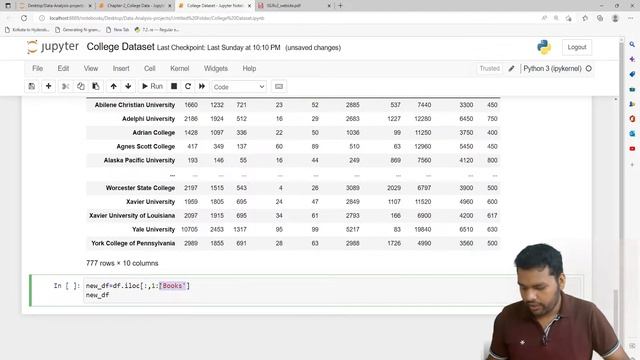Click the pencil edit-mode icon beside Trusted

click(511, 69)
